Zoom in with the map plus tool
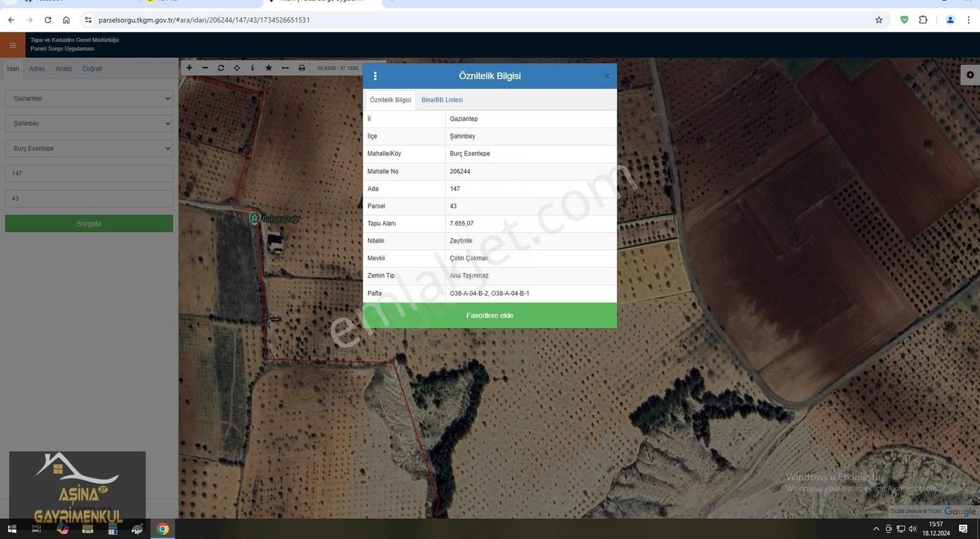 coord(189,68)
